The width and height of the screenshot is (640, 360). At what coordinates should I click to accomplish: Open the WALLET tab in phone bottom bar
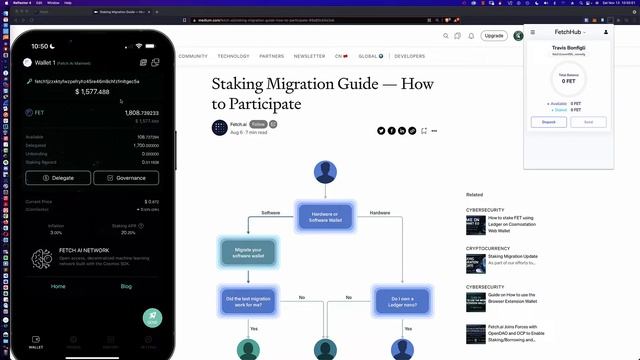(x=36, y=342)
